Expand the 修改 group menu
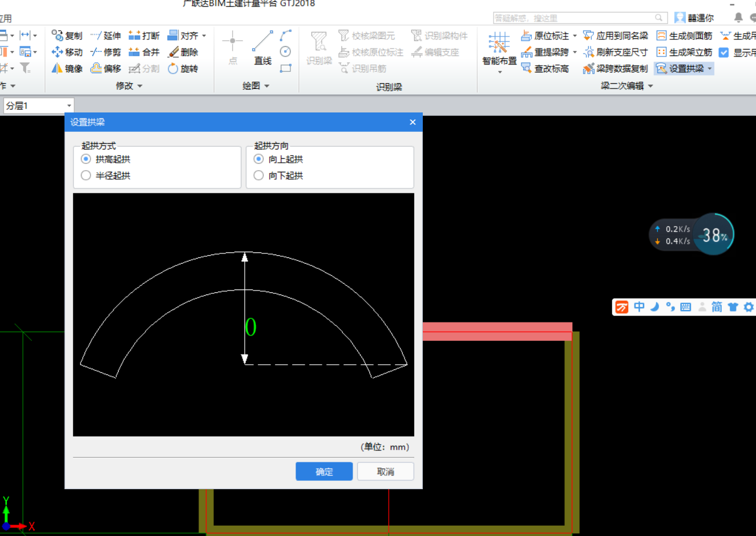 pos(129,86)
